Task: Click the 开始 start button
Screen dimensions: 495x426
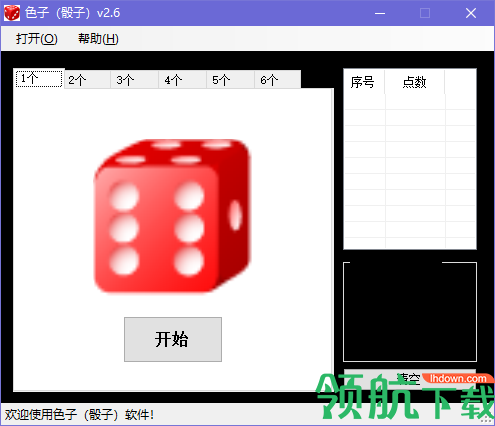Action: click(173, 339)
